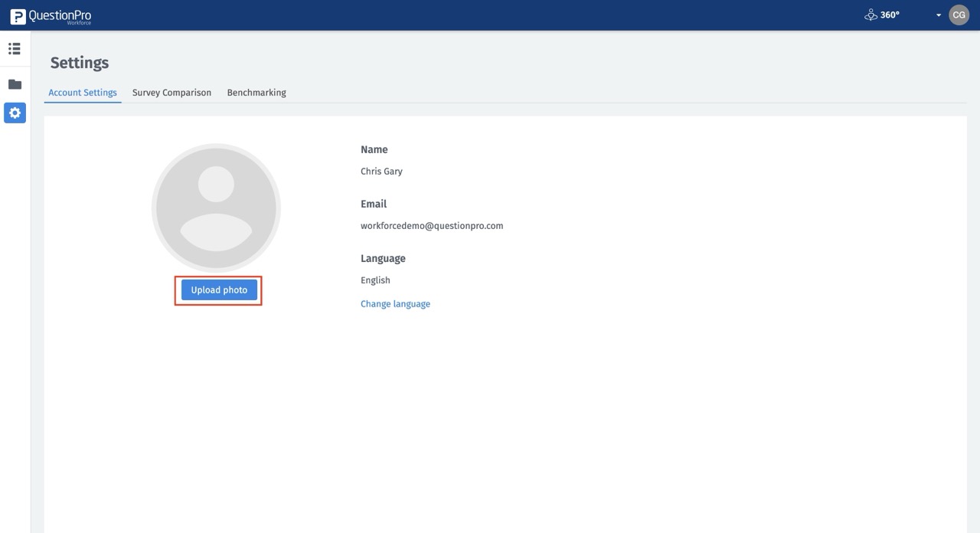Viewport: 980px width, 533px height.
Task: Click the QuestionPro Workforce logo
Action: tap(51, 14)
